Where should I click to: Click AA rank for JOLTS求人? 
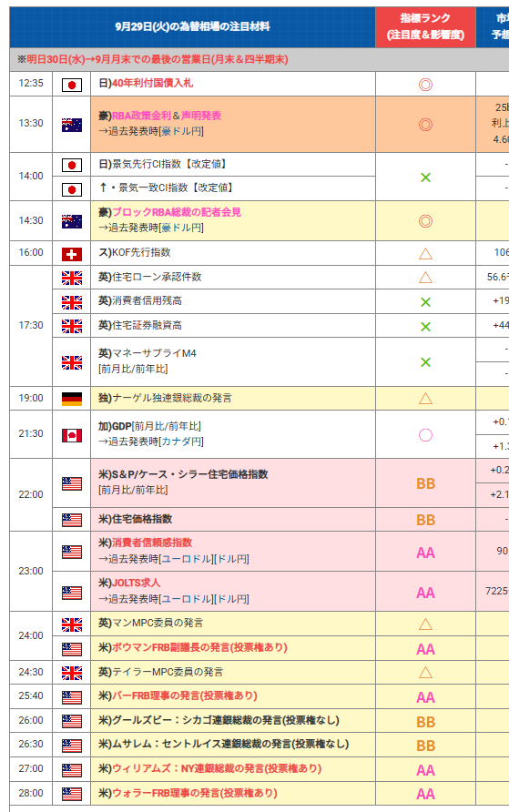[425, 593]
